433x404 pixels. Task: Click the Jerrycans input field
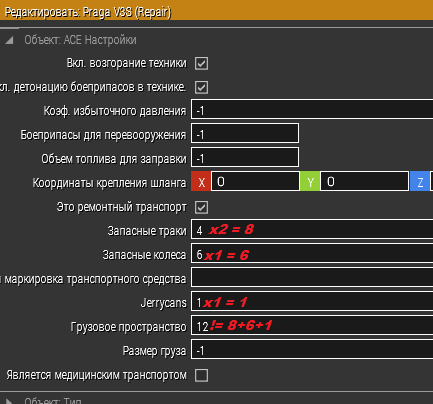click(x=312, y=301)
